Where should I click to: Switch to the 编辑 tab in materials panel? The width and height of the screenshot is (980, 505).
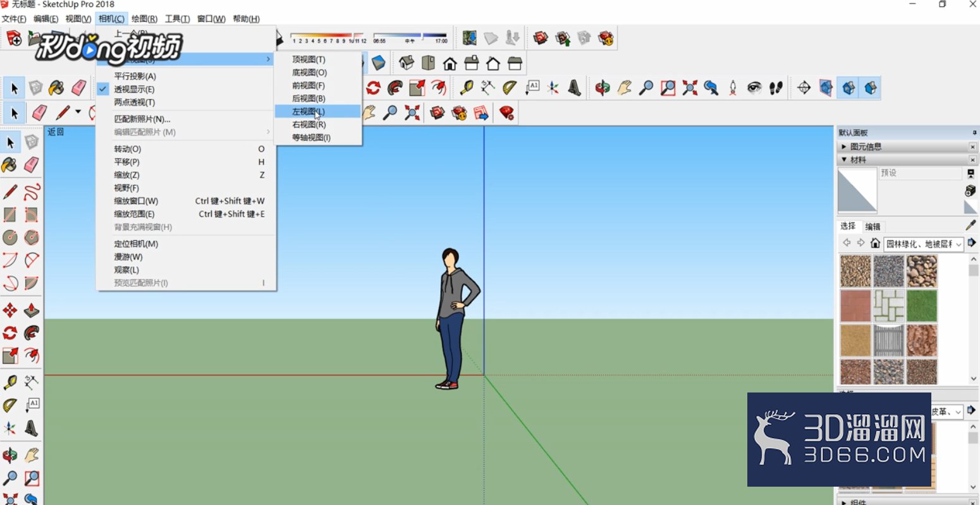coord(873,226)
